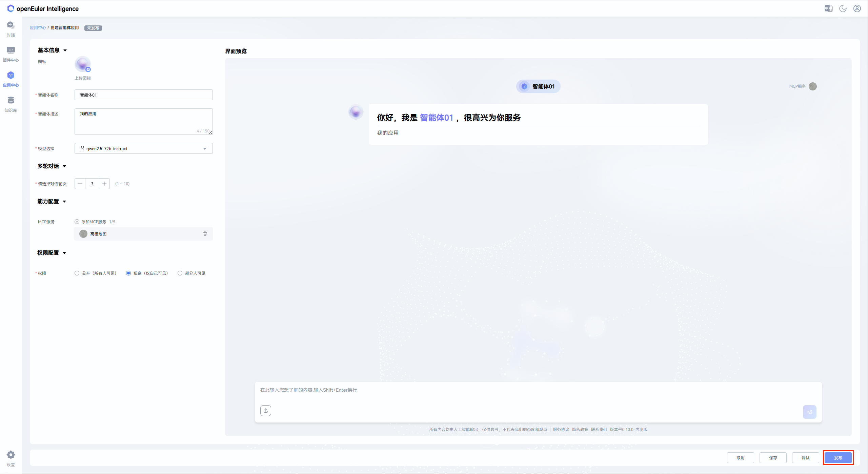Delete the 高德地图 MCP service
The height and width of the screenshot is (474, 868).
click(x=205, y=234)
